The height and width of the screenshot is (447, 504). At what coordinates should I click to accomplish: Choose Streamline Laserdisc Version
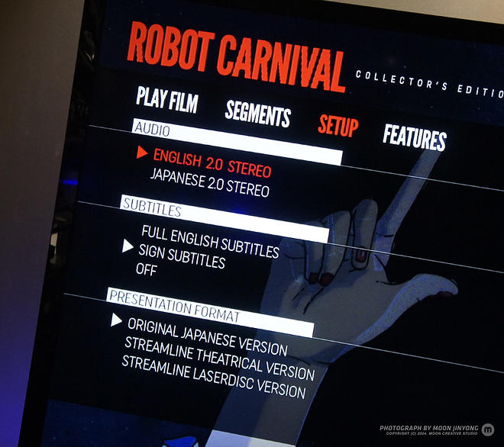point(214,377)
